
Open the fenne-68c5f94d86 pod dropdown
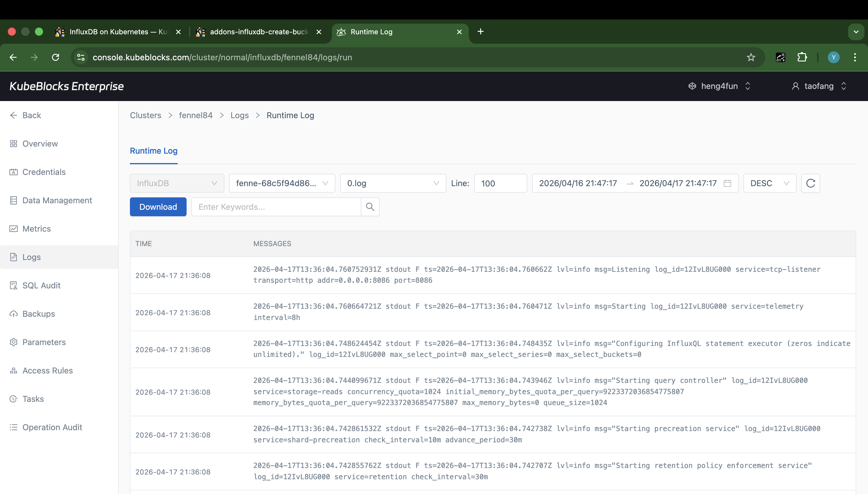tap(282, 183)
